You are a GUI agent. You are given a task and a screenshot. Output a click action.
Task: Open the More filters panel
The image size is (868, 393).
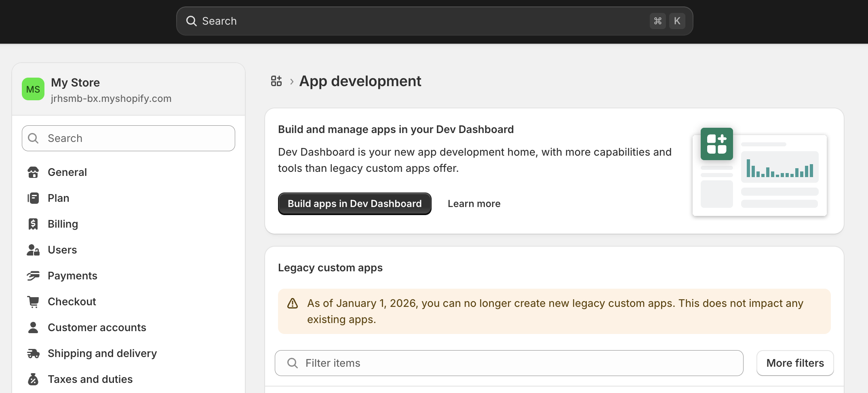coord(795,363)
